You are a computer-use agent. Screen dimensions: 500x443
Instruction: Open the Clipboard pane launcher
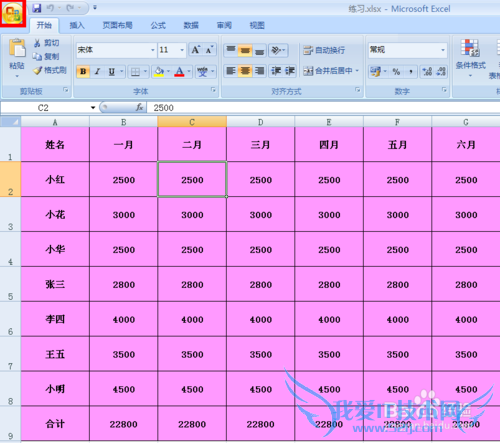pyautogui.click(x=66, y=90)
